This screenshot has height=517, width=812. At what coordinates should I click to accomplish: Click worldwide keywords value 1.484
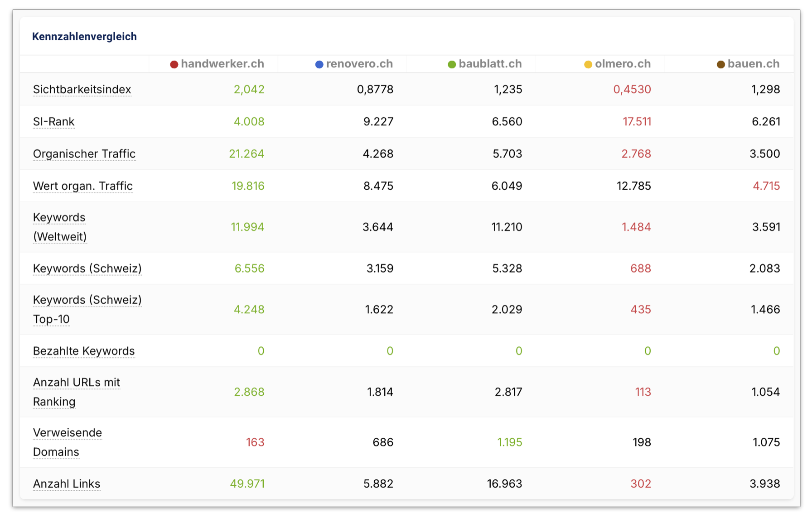pos(636,227)
